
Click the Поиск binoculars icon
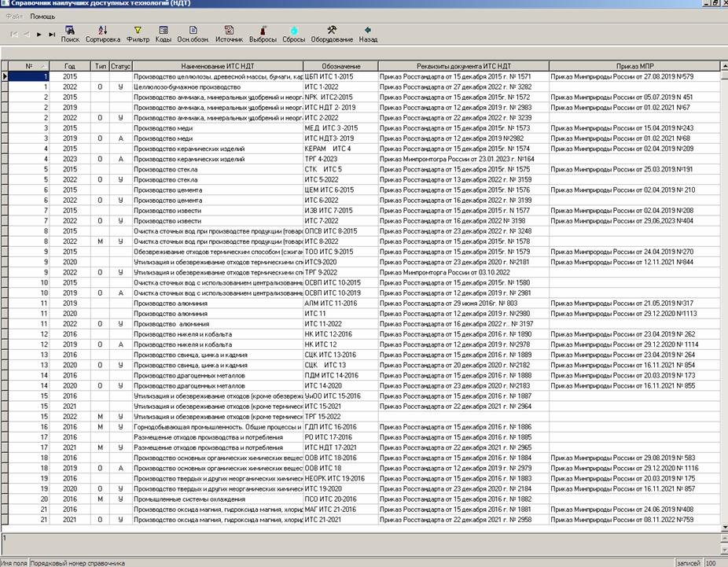coord(70,33)
